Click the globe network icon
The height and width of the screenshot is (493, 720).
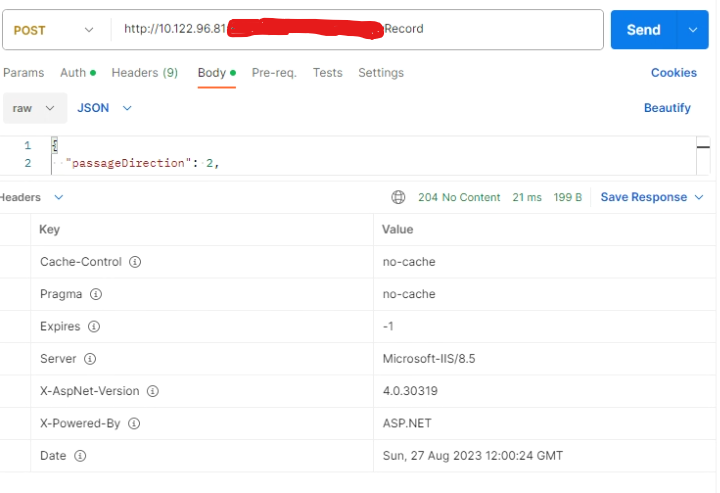398,197
